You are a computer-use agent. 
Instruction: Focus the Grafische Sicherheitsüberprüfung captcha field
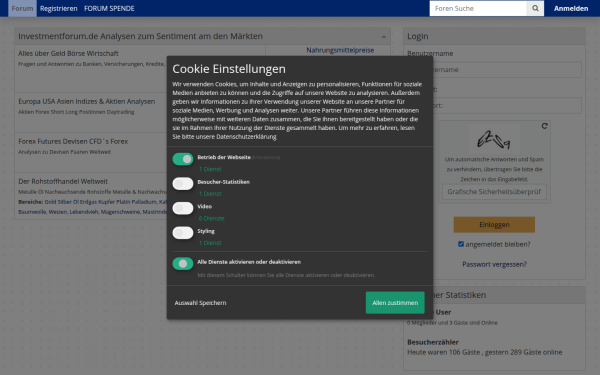[494, 192]
